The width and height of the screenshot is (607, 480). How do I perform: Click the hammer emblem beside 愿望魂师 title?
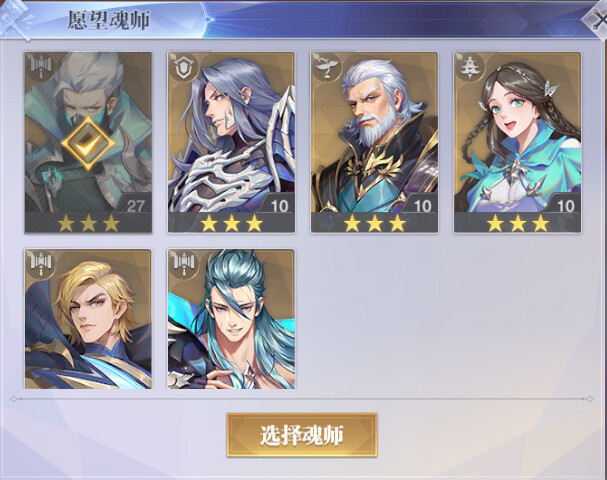click(15, 19)
